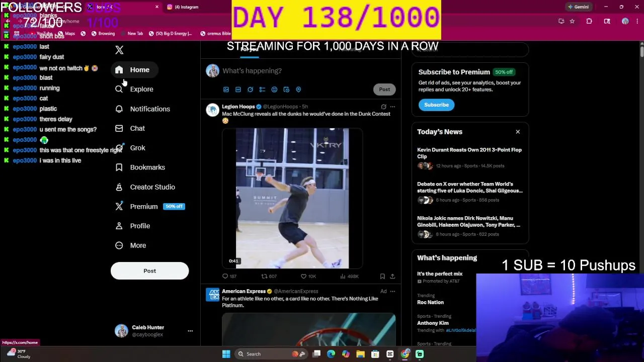Open CapCut from taskbar

[x=390, y=354]
